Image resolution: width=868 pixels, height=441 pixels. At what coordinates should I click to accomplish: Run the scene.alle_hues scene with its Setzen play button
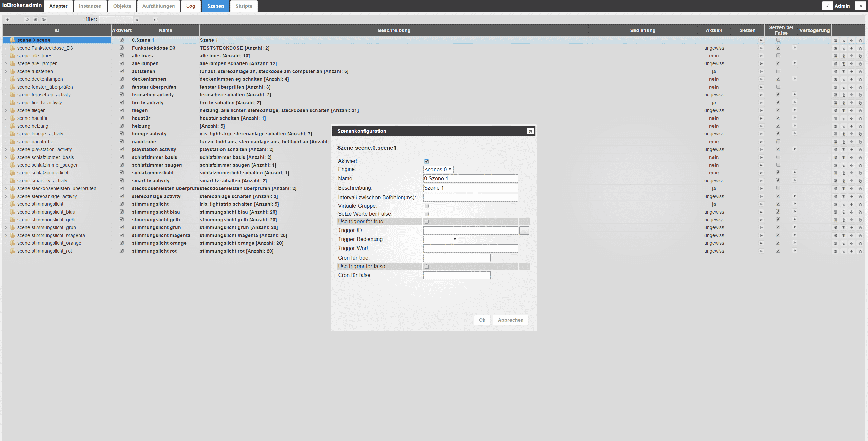tap(761, 56)
